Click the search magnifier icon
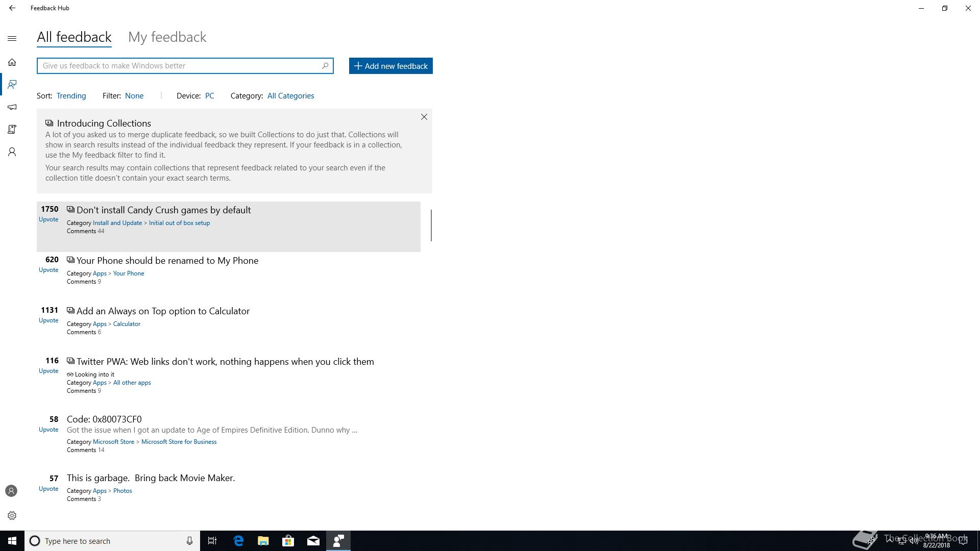This screenshot has width=980, height=551. point(325,66)
